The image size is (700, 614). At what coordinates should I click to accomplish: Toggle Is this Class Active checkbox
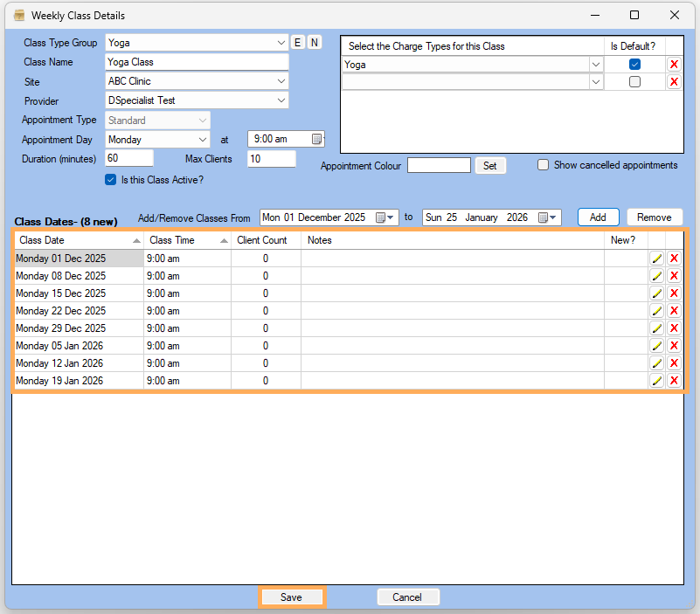pyautogui.click(x=110, y=180)
